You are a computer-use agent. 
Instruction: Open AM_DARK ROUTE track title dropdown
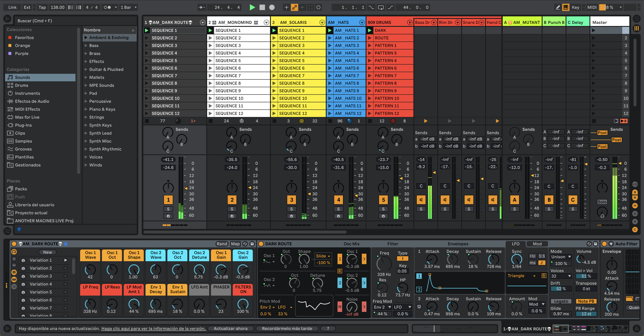click(x=202, y=22)
